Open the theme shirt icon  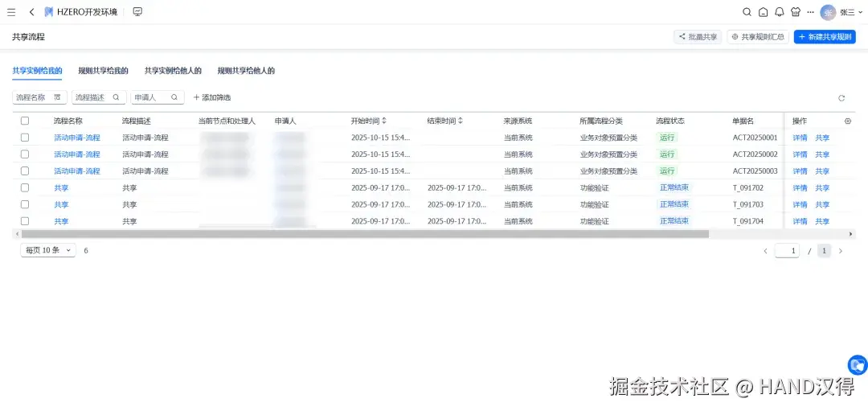point(796,12)
